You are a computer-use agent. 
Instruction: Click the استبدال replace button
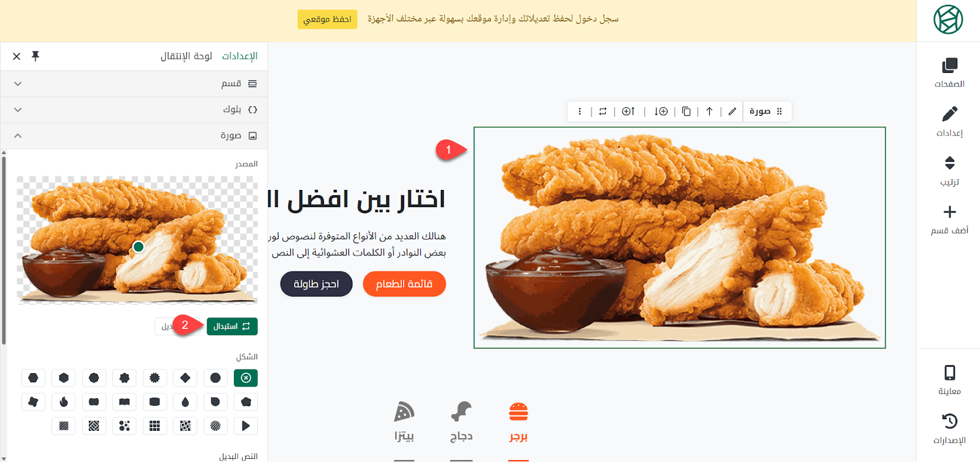tap(232, 327)
